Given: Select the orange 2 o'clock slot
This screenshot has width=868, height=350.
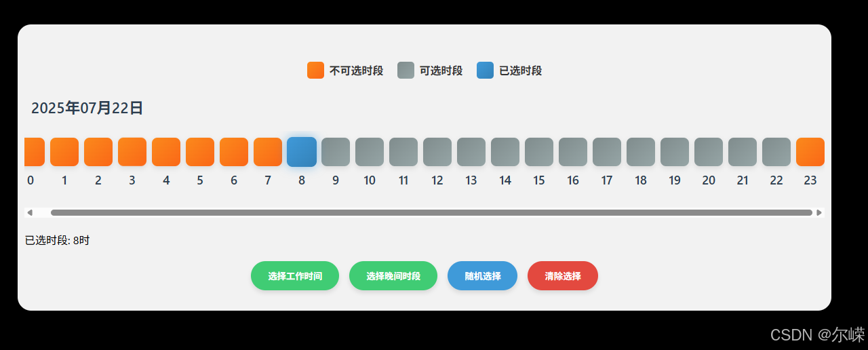Looking at the screenshot, I should point(98,152).
